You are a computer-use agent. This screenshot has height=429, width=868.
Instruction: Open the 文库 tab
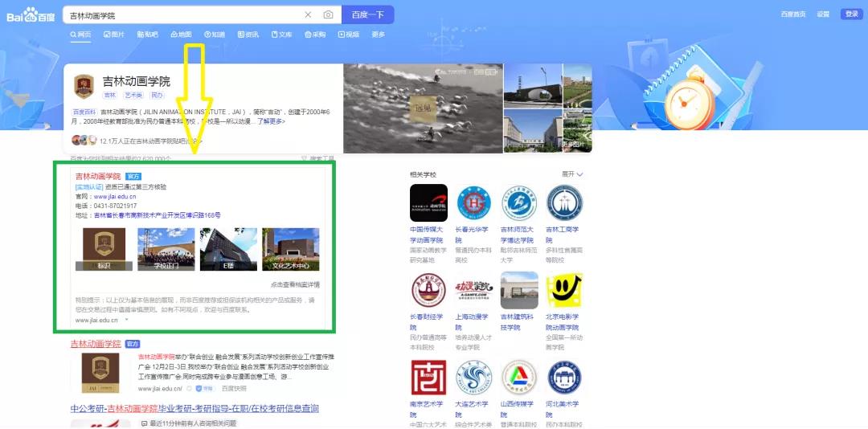click(282, 35)
